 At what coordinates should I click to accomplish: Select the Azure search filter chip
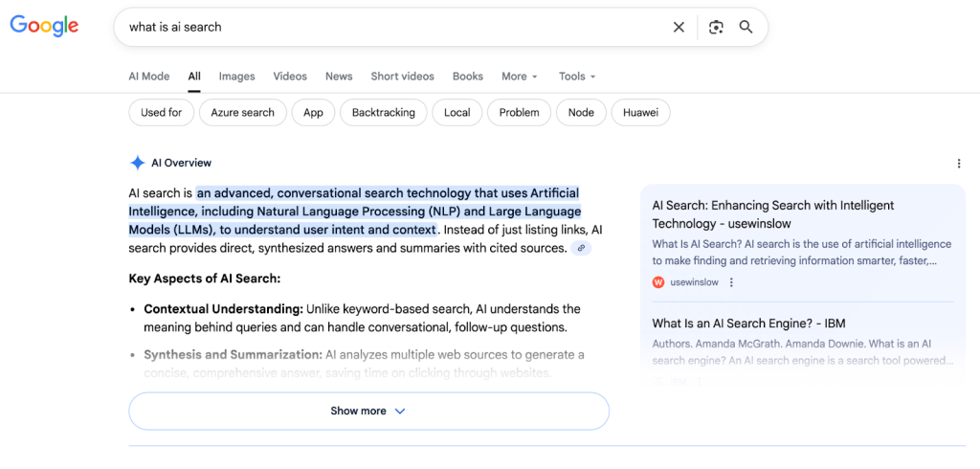[x=242, y=113]
